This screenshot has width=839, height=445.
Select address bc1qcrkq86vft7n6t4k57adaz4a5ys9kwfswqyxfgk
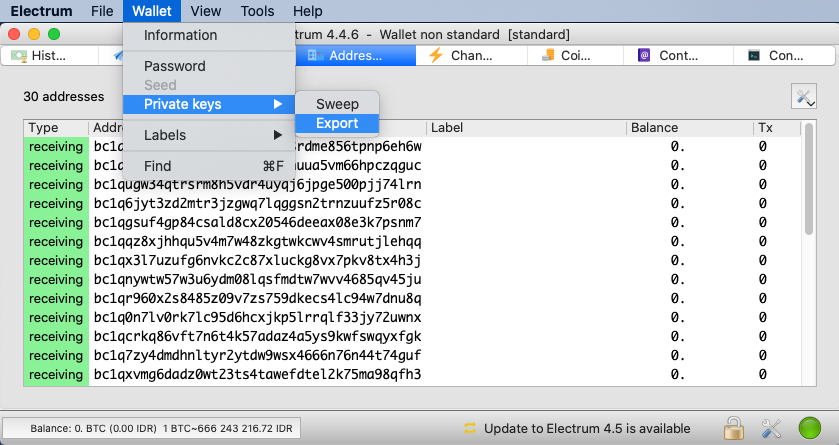(257, 336)
